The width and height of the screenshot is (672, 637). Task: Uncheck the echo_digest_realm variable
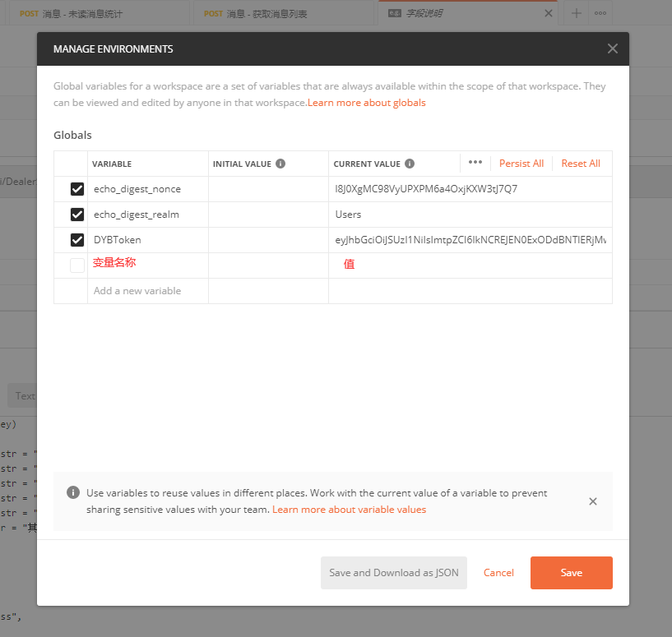pos(77,215)
